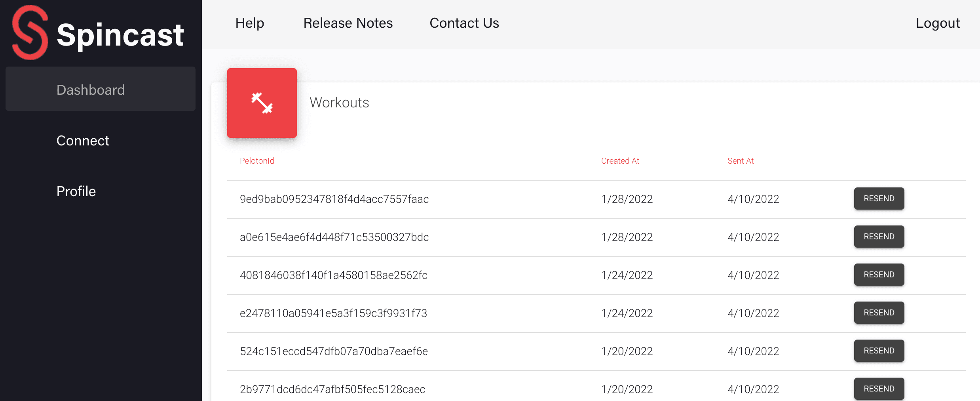This screenshot has height=401, width=980.
Task: Click the red Spincast S logo
Action: (30, 32)
